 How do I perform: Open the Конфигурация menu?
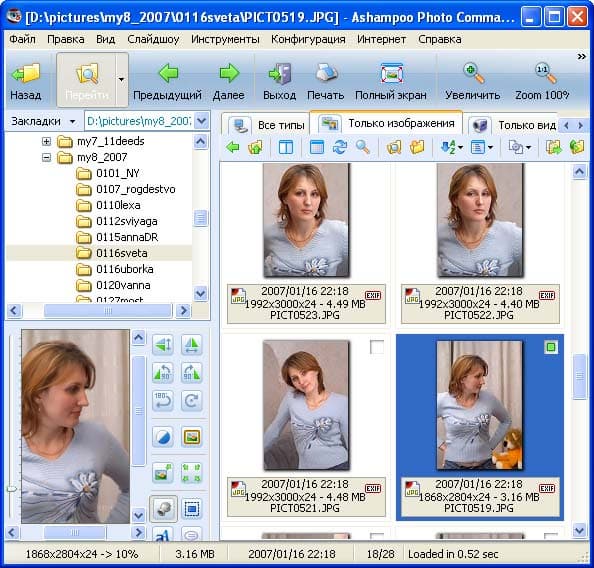308,39
